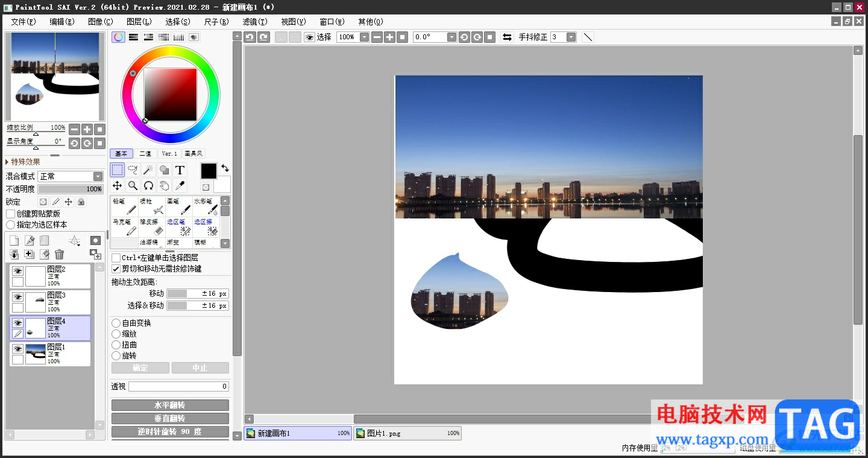Image resolution: width=868 pixels, height=458 pixels.
Task: Hide 图层2 using its eye icon
Action: click(x=17, y=271)
